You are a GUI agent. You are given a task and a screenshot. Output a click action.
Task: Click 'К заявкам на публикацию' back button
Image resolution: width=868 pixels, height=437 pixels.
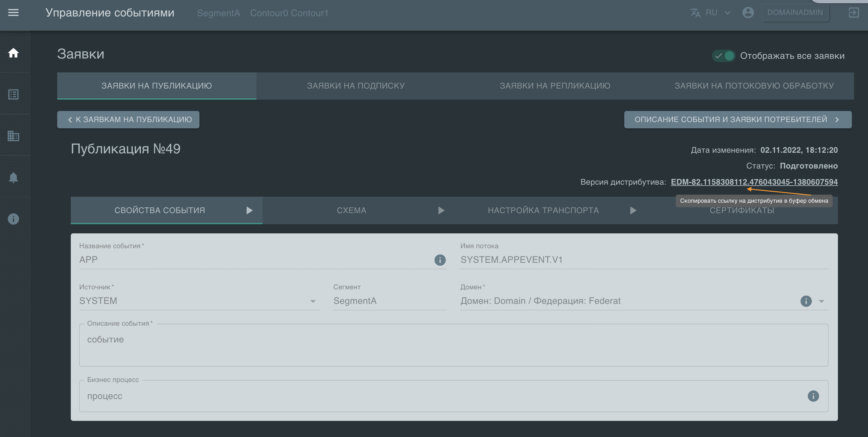[128, 119]
